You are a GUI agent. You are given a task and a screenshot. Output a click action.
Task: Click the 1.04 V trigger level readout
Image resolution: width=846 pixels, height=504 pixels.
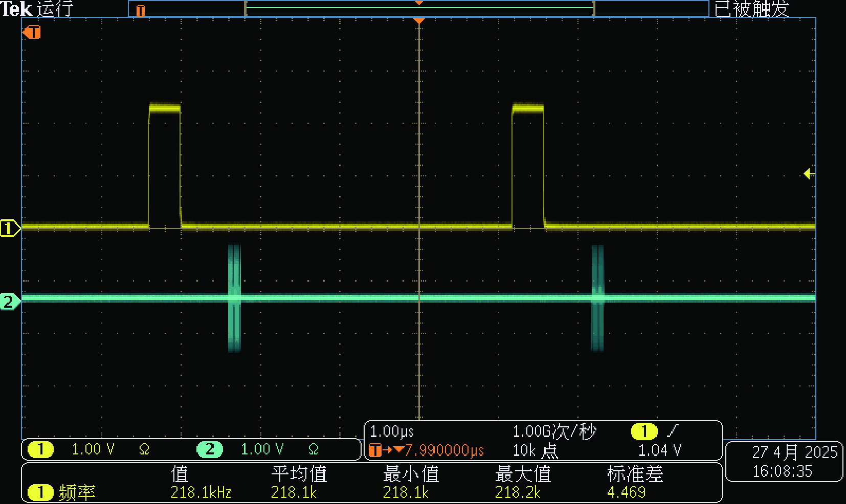click(x=659, y=450)
